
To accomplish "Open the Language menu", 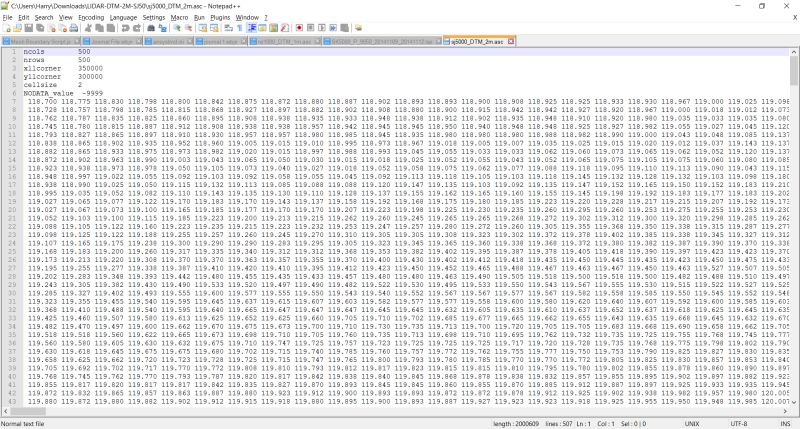I will 123,17.
